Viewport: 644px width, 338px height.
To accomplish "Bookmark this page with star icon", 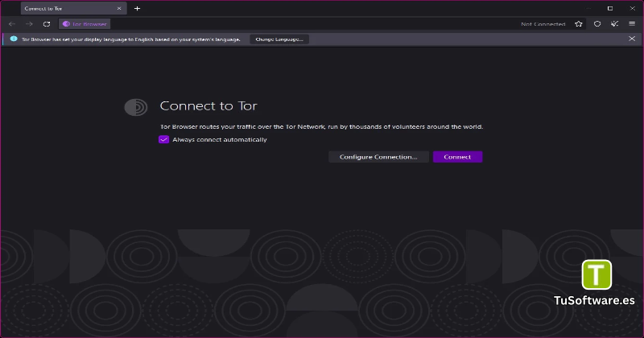I will [578, 24].
